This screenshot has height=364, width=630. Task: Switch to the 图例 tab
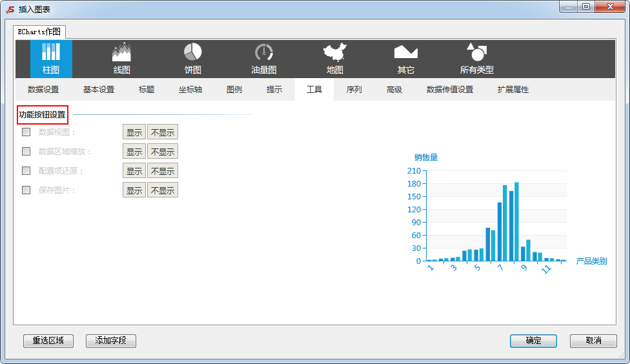pyautogui.click(x=234, y=89)
